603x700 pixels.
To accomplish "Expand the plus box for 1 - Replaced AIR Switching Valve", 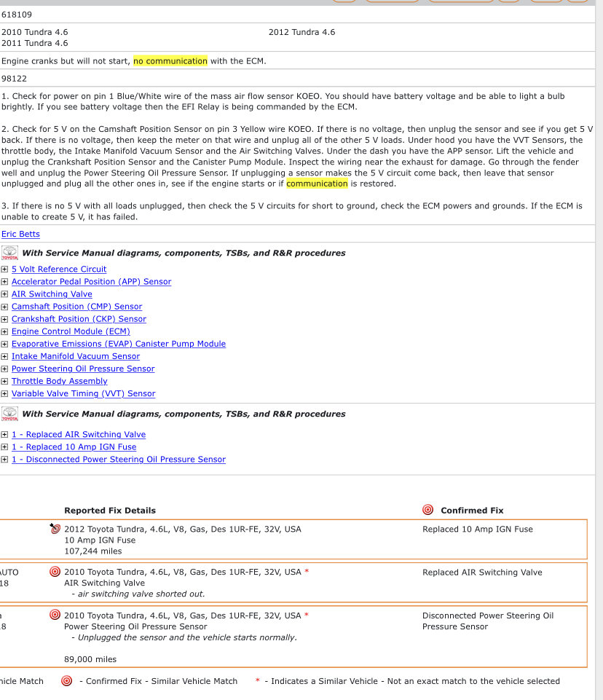I will 4,434.
